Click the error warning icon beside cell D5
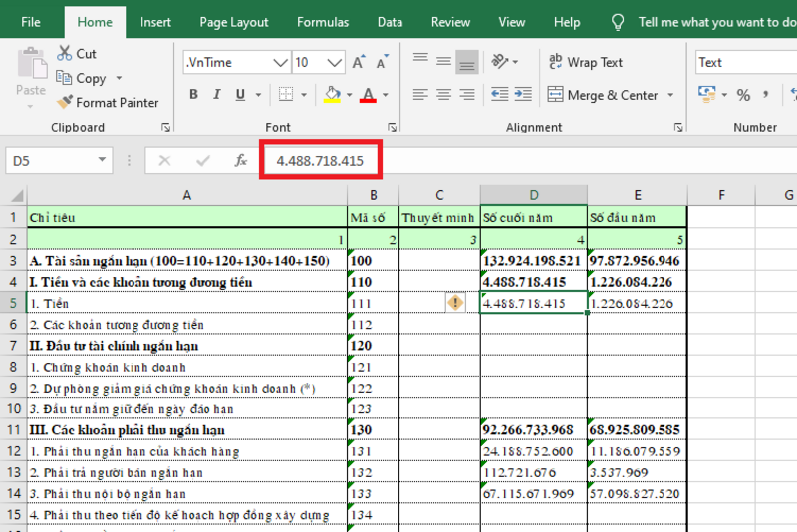 (x=456, y=303)
